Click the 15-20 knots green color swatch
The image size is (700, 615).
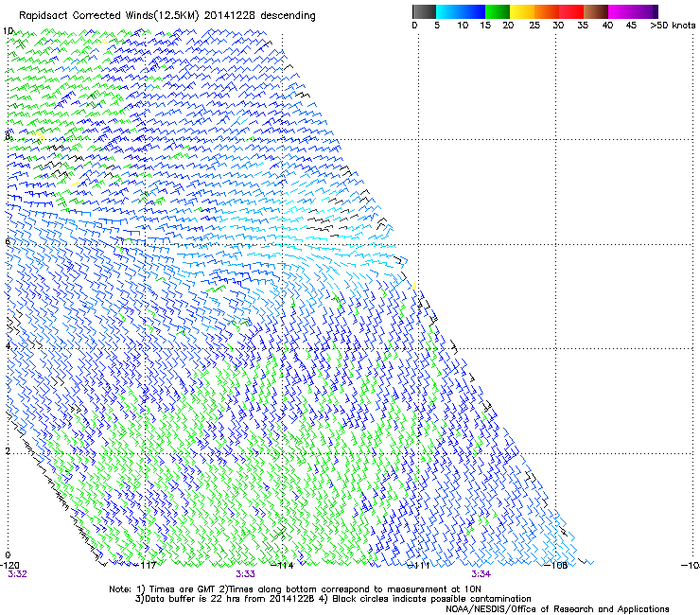point(498,11)
